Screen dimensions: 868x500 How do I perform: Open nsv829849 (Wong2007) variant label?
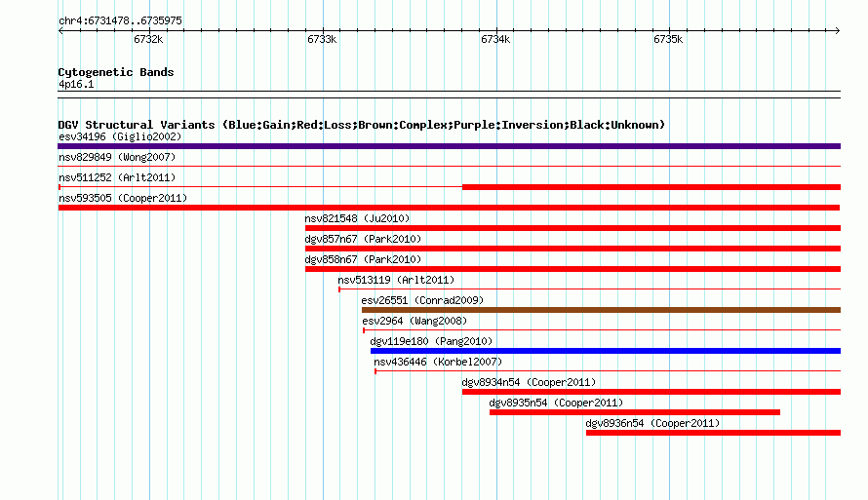117,157
